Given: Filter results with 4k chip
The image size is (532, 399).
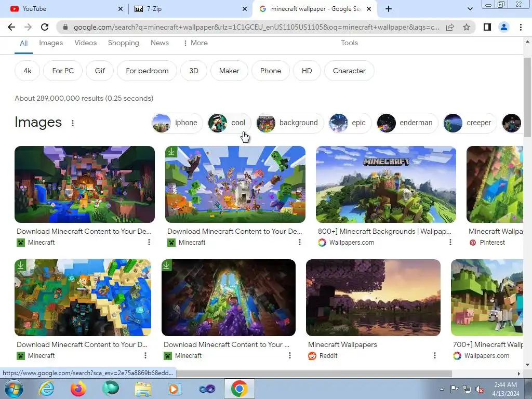Looking at the screenshot, I should click(28, 71).
